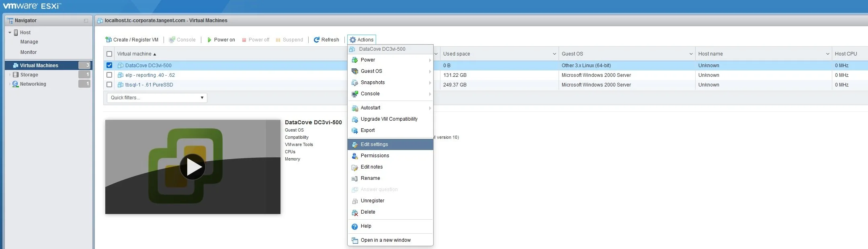This screenshot has height=249, width=868.
Task: Click the Storage icon in Navigator
Action: [16, 75]
